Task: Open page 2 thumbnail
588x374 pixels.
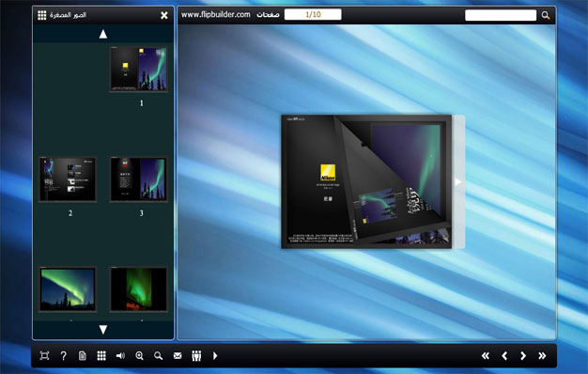Action: pyautogui.click(x=68, y=179)
